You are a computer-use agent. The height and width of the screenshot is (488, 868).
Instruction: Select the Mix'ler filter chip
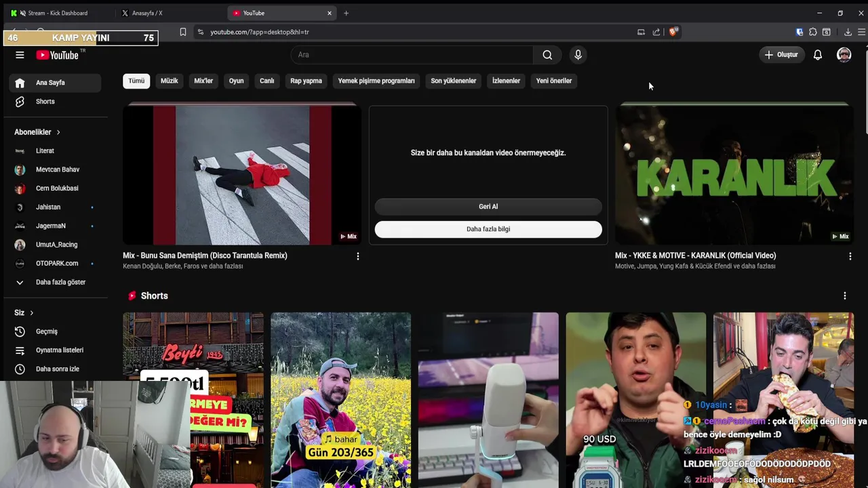coord(203,81)
